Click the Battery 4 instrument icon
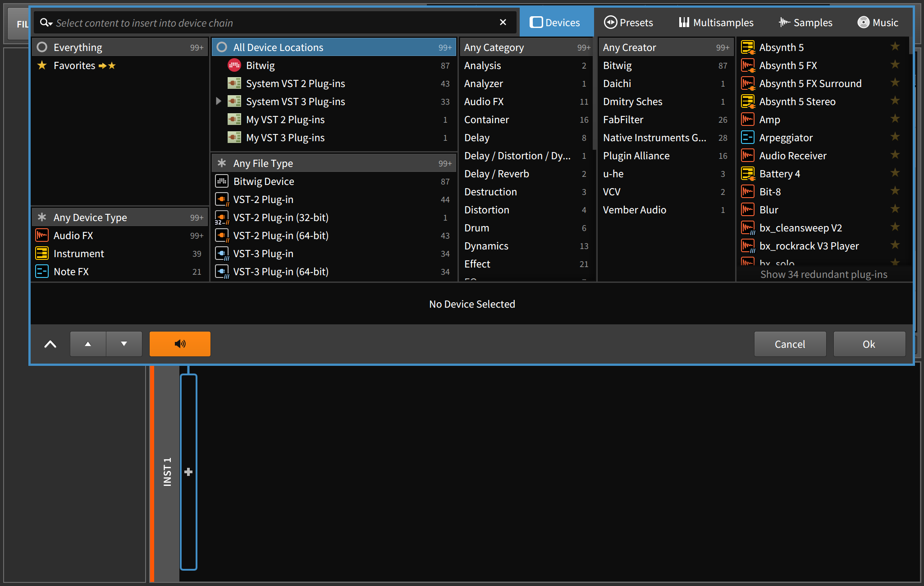Image resolution: width=924 pixels, height=586 pixels. (x=747, y=173)
